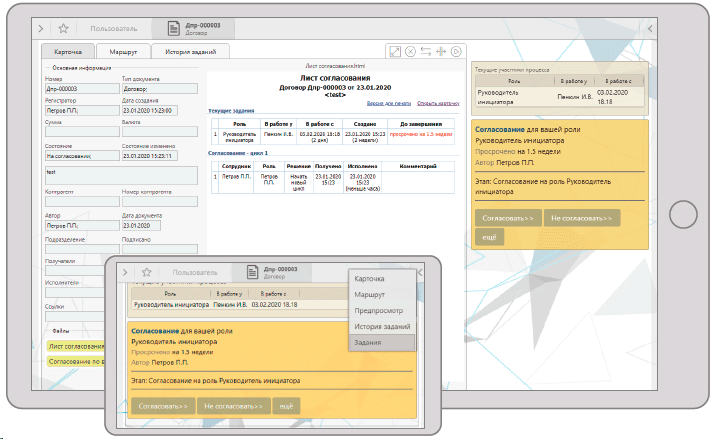The width and height of the screenshot is (712, 439).
Task: Switch to the Маршрут tab
Action: coord(123,51)
